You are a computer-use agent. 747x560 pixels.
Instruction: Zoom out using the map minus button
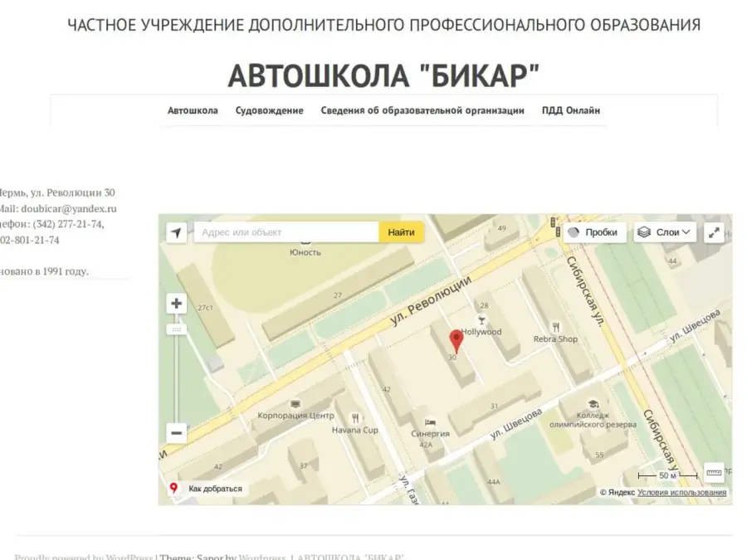pos(176,433)
